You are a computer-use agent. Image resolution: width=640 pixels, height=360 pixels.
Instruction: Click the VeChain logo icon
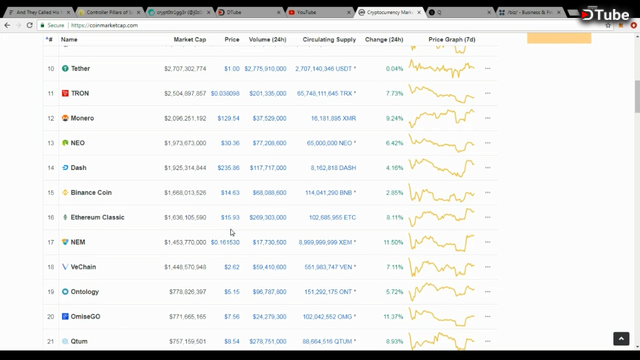(65, 267)
